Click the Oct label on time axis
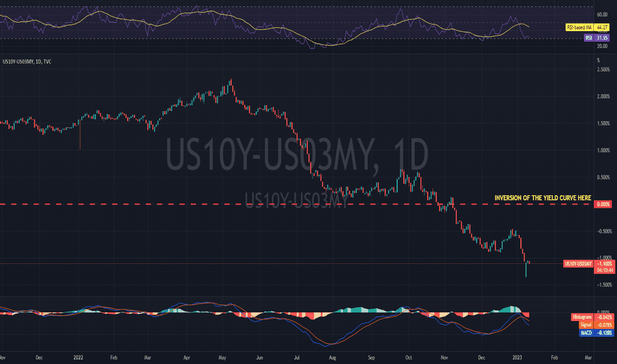This screenshot has width=617, height=364. (x=409, y=357)
